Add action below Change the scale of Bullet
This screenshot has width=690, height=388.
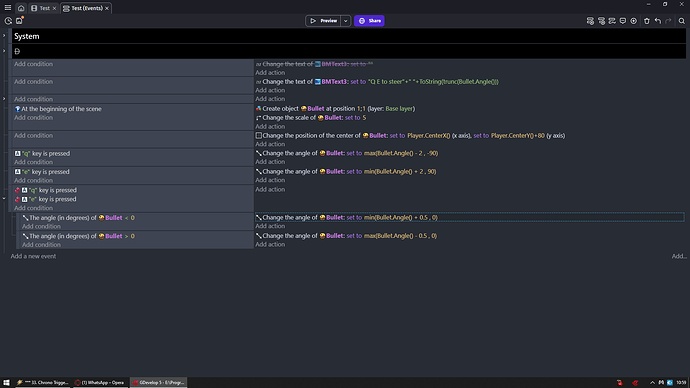tap(270, 126)
